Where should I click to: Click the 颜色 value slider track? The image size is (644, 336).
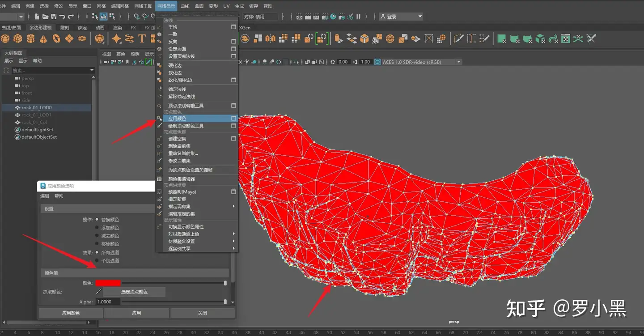tap(174, 283)
